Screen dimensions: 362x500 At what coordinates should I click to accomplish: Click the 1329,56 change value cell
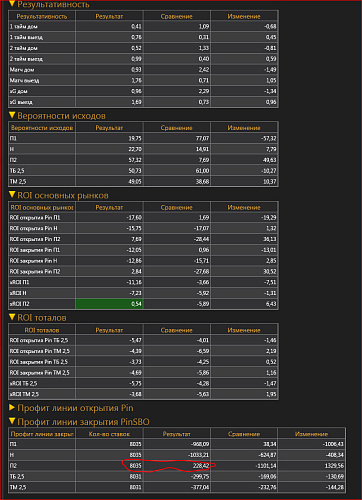tap(311, 465)
